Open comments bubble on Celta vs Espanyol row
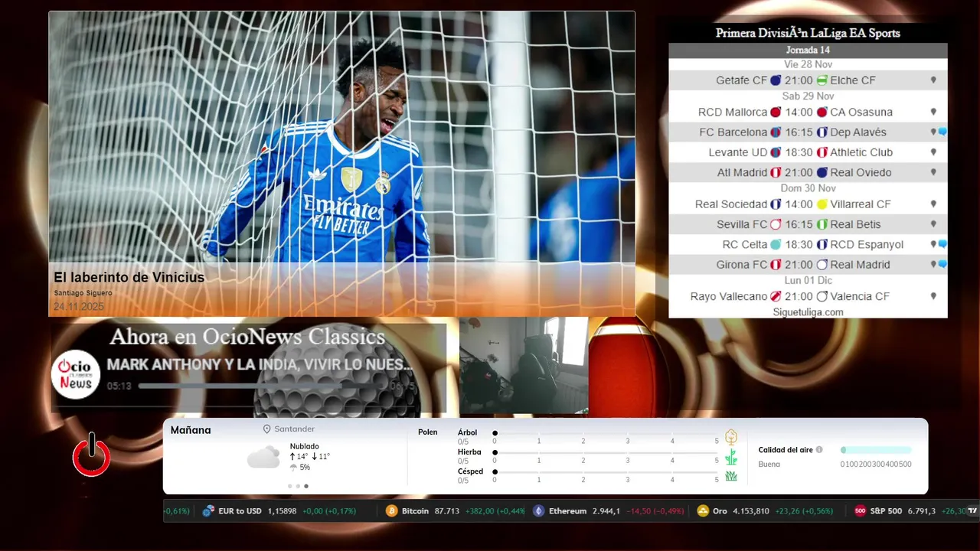Viewport: 980px width, 551px height. point(942,244)
